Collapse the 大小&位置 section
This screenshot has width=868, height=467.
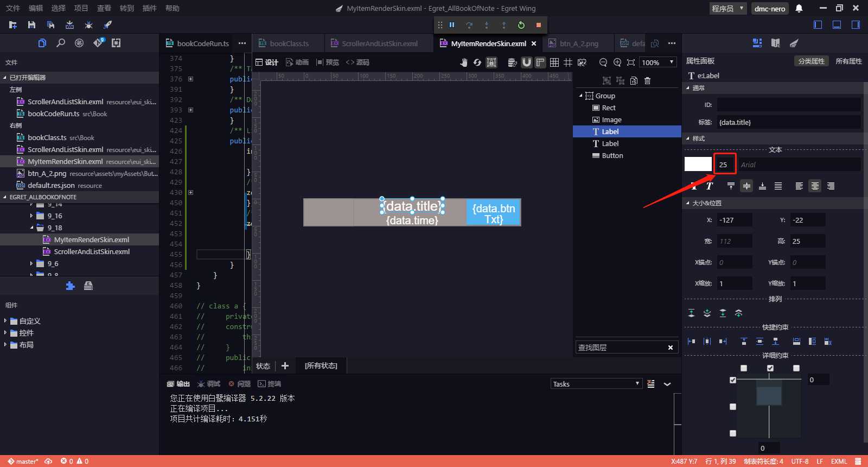point(688,203)
